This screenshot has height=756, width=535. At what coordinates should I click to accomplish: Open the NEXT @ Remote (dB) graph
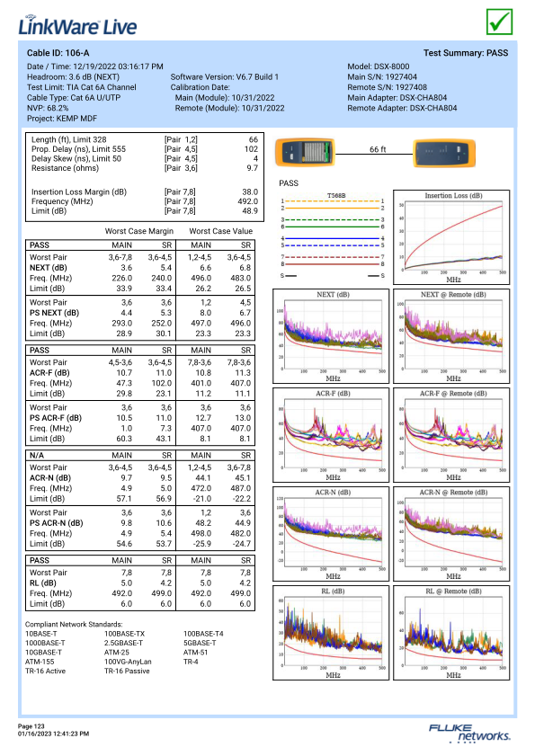pyautogui.click(x=451, y=336)
